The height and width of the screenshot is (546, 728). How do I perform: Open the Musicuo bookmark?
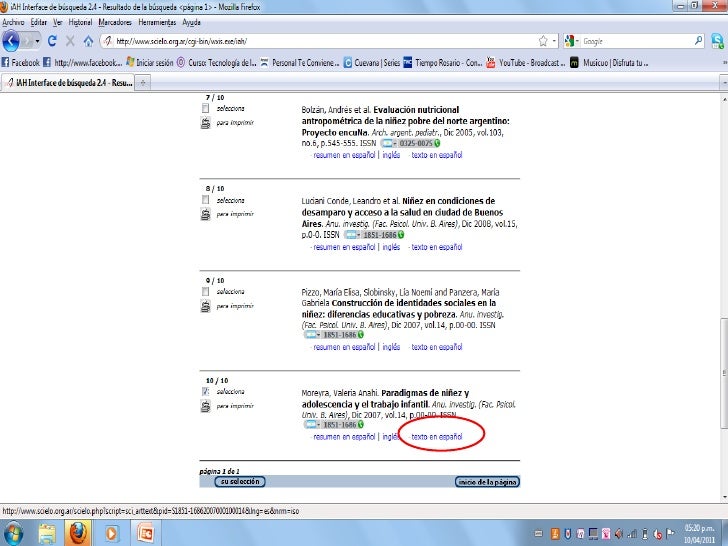[x=609, y=63]
